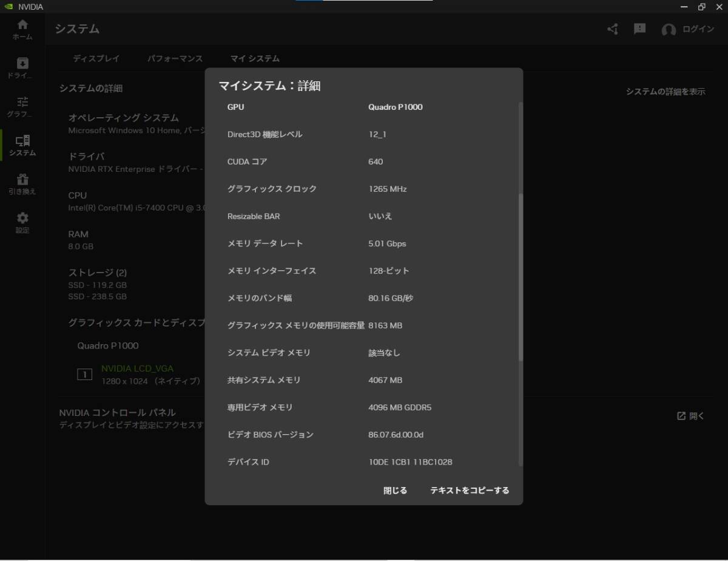Image resolution: width=728 pixels, height=561 pixels.
Task: Click the マイシステム：詳細 dialog title
Action: point(269,86)
